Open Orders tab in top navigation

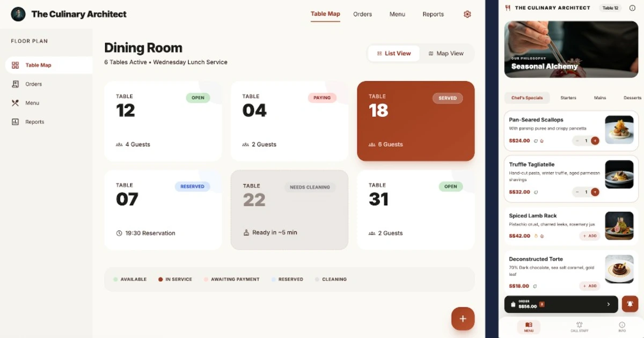click(x=363, y=14)
